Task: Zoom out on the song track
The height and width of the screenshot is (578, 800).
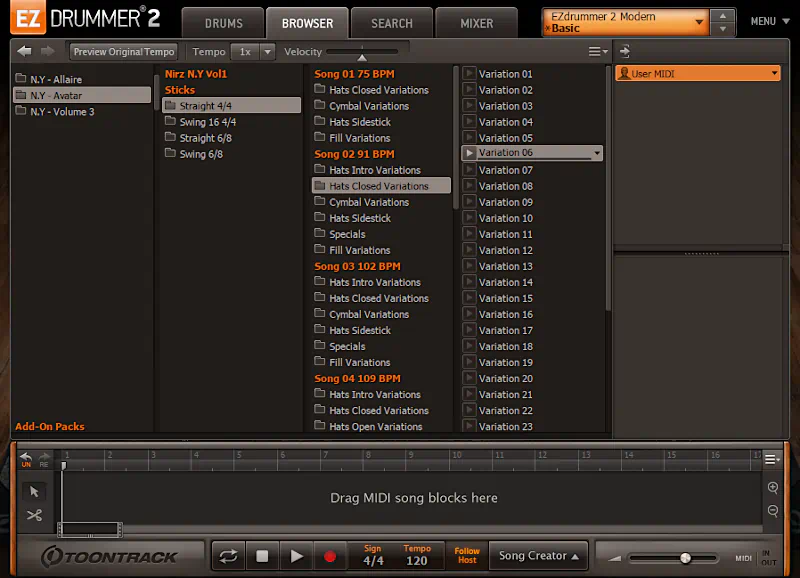Action: pyautogui.click(x=773, y=511)
